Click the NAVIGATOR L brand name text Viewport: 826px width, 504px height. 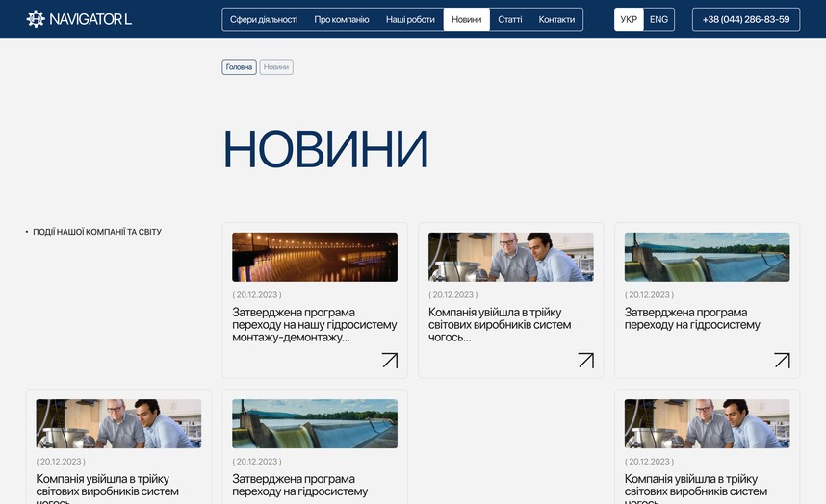(x=90, y=19)
